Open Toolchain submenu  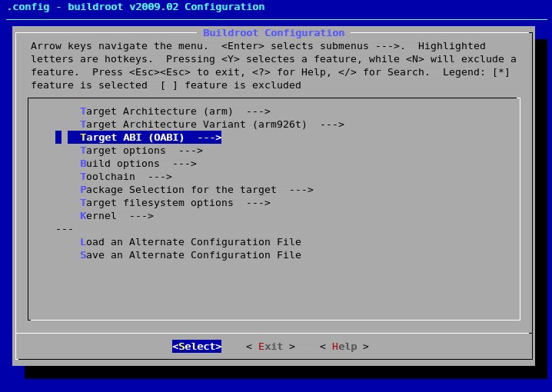tap(125, 176)
